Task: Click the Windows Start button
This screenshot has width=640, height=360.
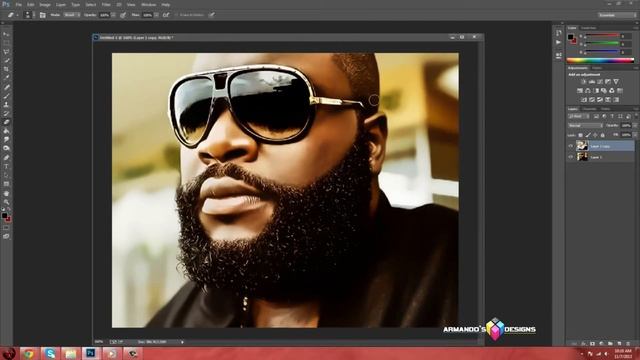Action: click(x=9, y=353)
